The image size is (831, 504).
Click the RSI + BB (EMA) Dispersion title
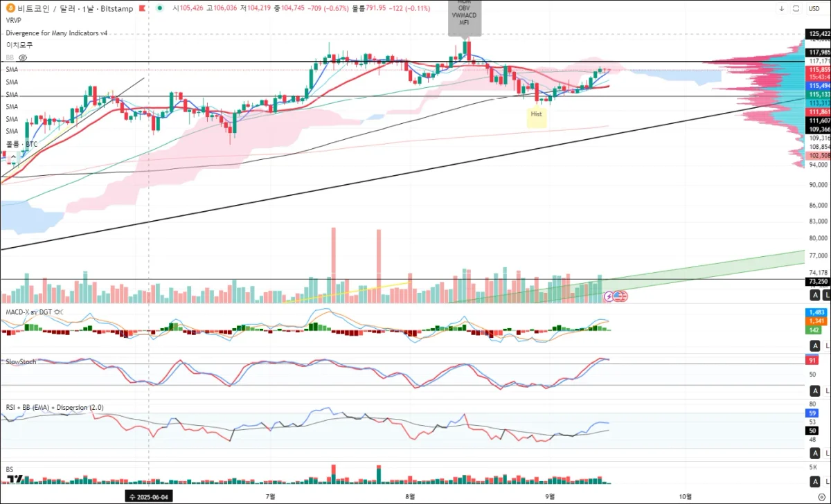[55, 408]
